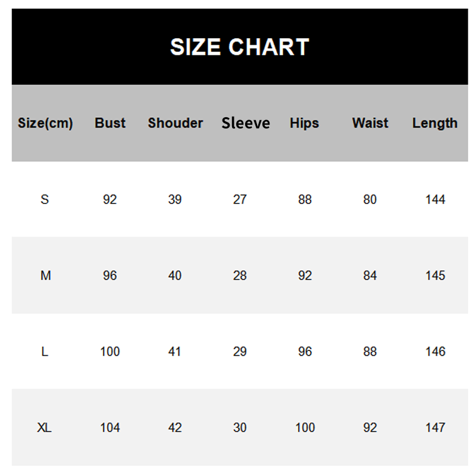Select the Hips column header

(305, 123)
